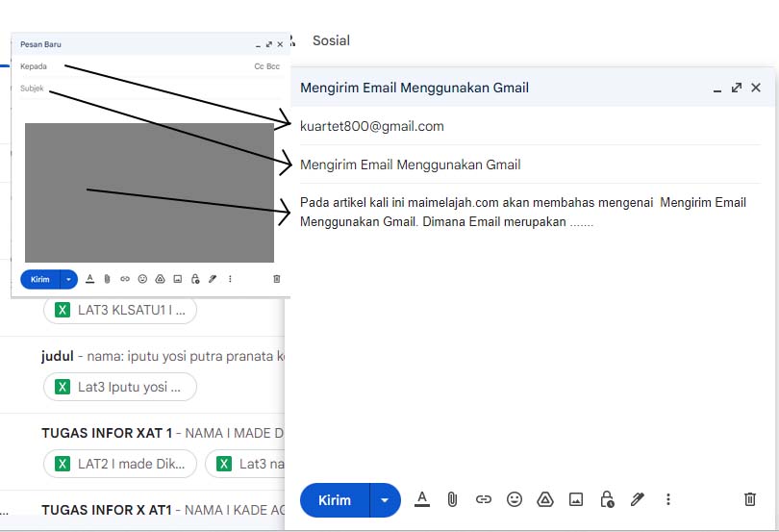The image size is (779, 532).
Task: Click subject field Mengirim Email Menggunakan Gmail
Action: coord(530,165)
